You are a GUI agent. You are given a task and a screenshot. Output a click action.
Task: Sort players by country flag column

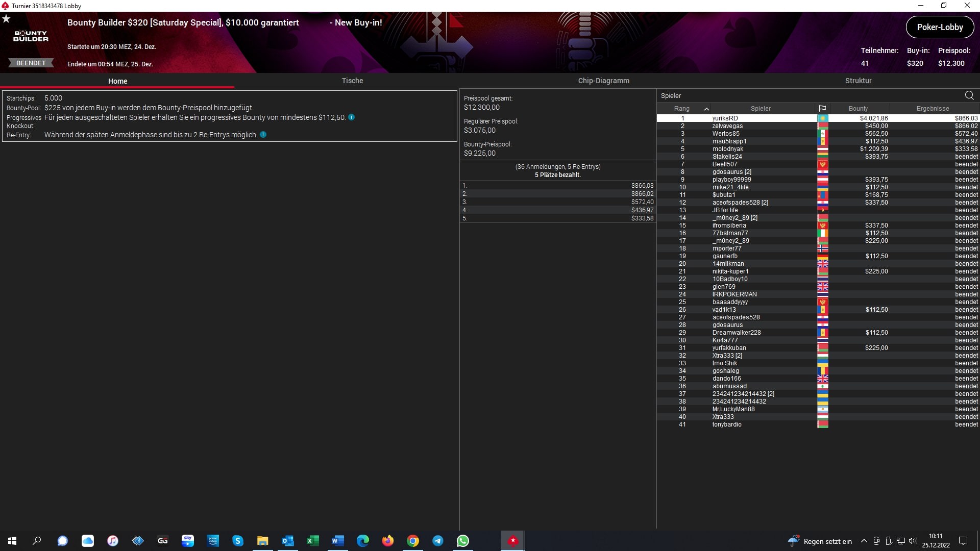point(822,109)
